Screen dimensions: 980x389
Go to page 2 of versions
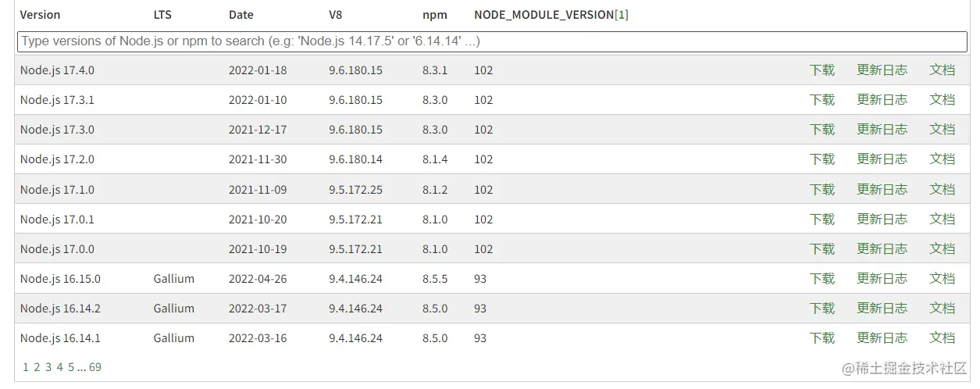37,367
